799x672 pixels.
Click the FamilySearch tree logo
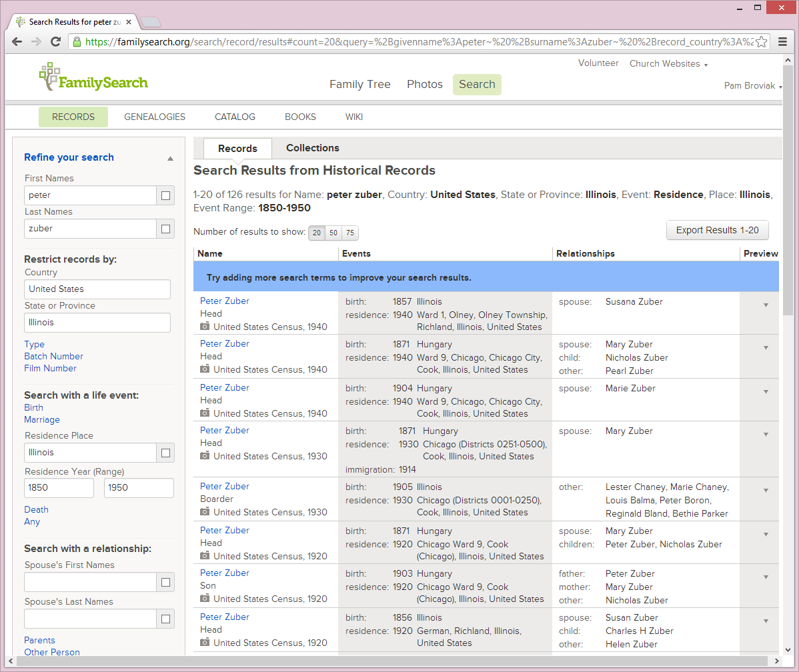point(93,77)
